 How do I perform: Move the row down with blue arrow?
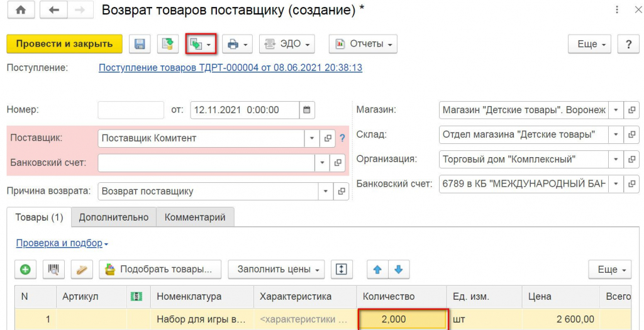398,270
